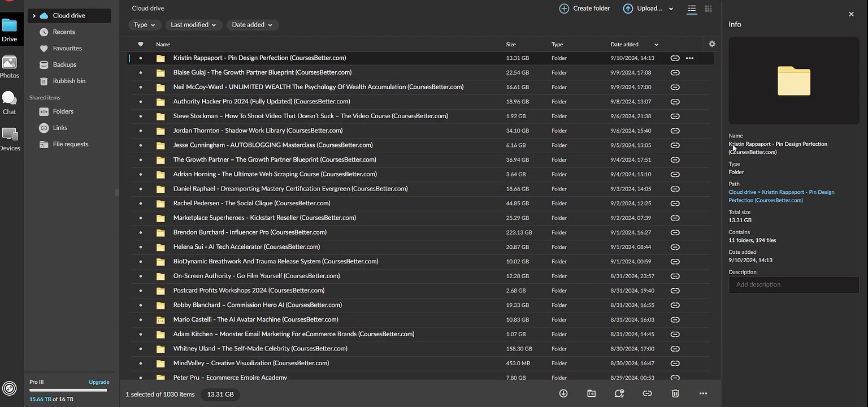
Task: Click the Upload button
Action: tap(643, 8)
